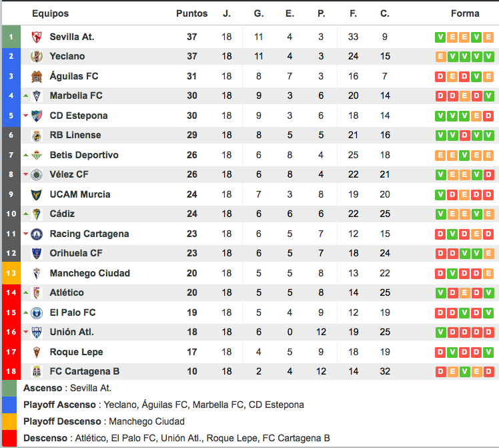Open the RB Linense team link
The image size is (499, 448).
[x=75, y=136]
